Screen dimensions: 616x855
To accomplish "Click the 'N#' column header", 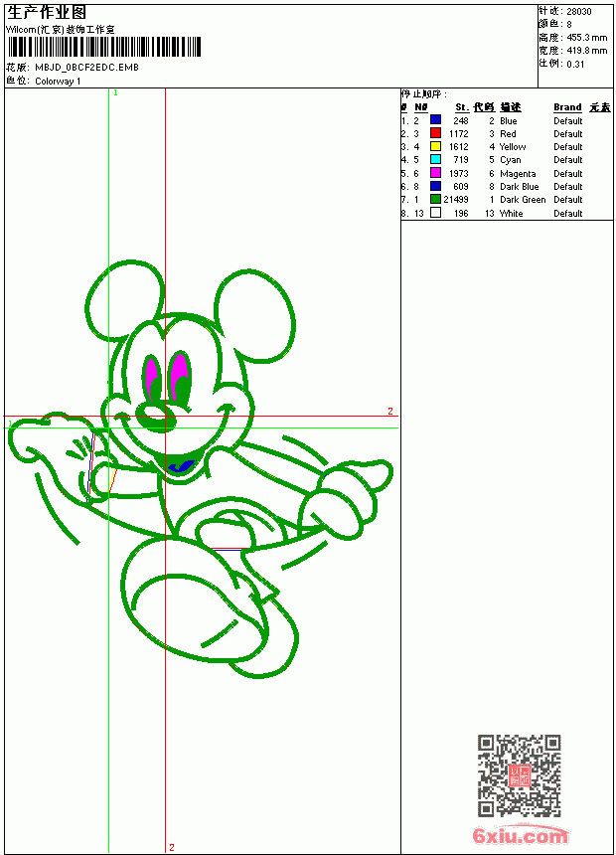I will (421, 107).
